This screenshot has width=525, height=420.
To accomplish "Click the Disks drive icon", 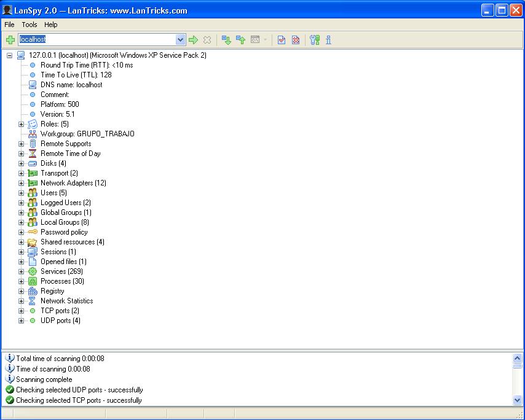I will click(33, 163).
